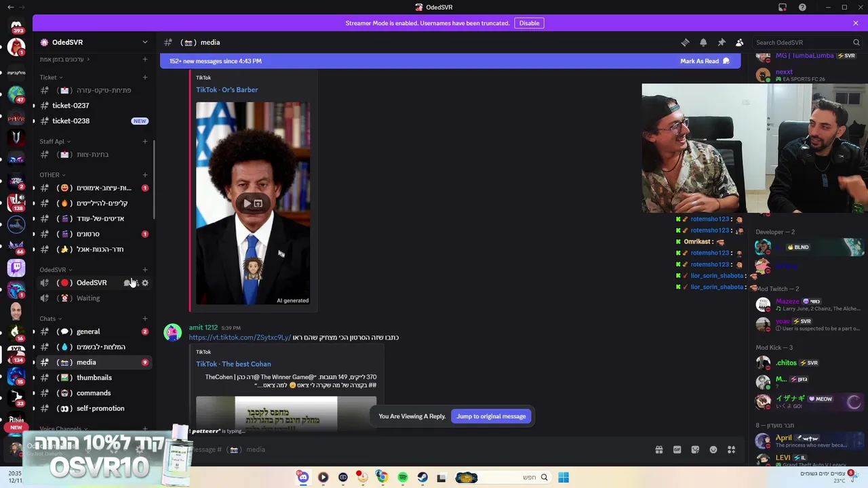The image size is (868, 488).
Task: Collapse the Developer members group
Action: tap(775, 232)
